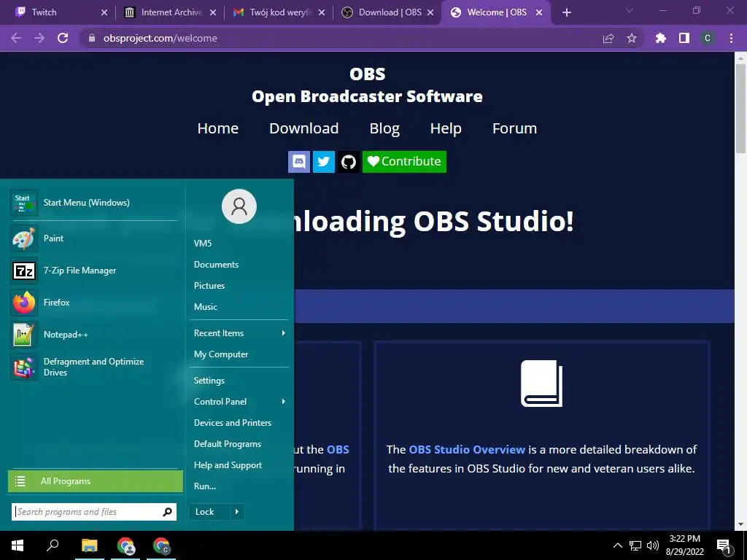Open the Lock options arrow
Screen dimensions: 747x560
click(237, 512)
